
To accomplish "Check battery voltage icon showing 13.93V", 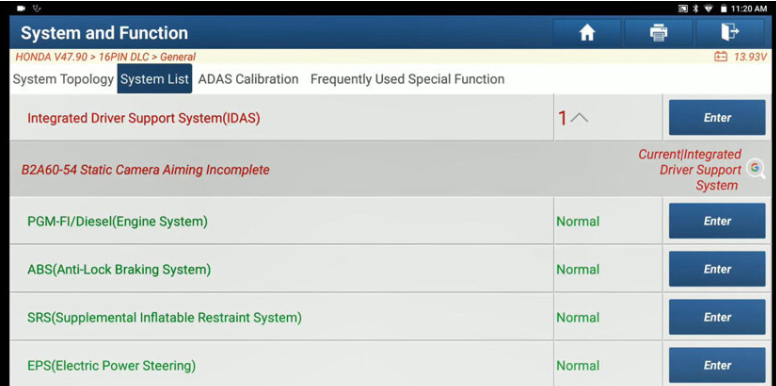I will click(720, 57).
